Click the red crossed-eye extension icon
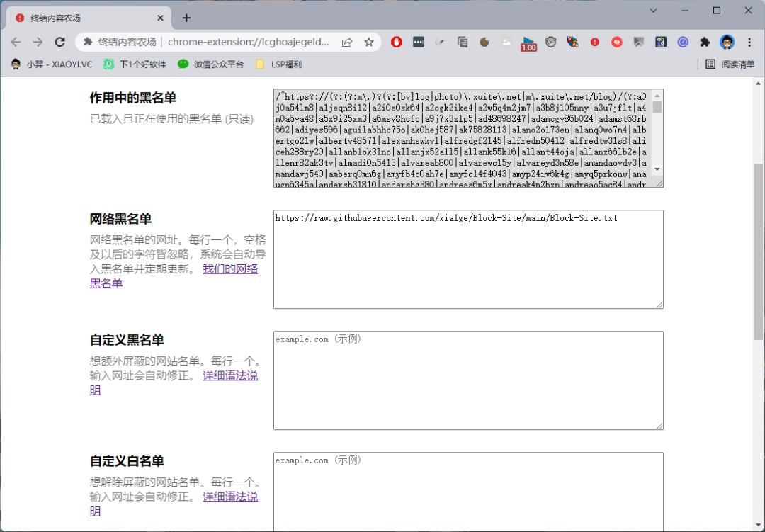The width and height of the screenshot is (765, 532). tap(617, 42)
